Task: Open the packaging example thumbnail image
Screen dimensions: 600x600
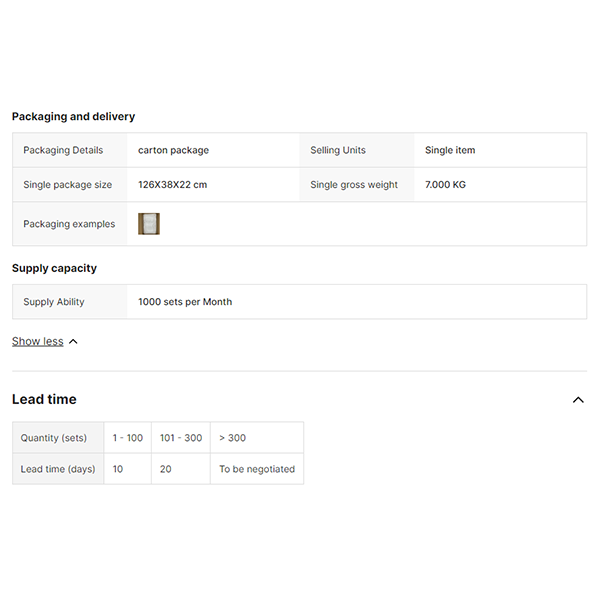Action: pyautogui.click(x=149, y=224)
